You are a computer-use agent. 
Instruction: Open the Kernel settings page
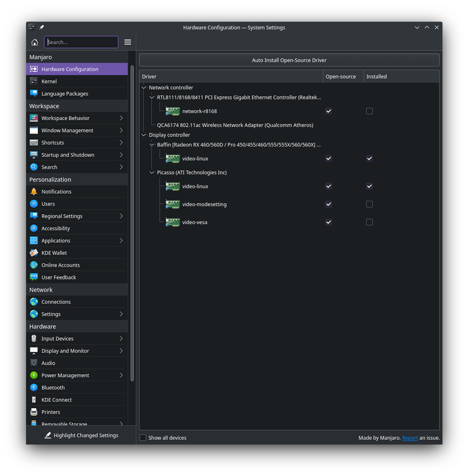click(49, 81)
